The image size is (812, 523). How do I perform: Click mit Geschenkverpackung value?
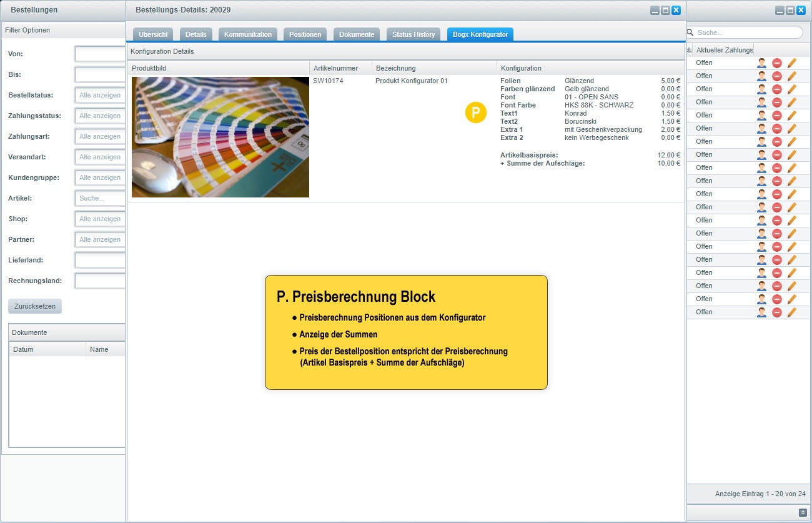[603, 129]
